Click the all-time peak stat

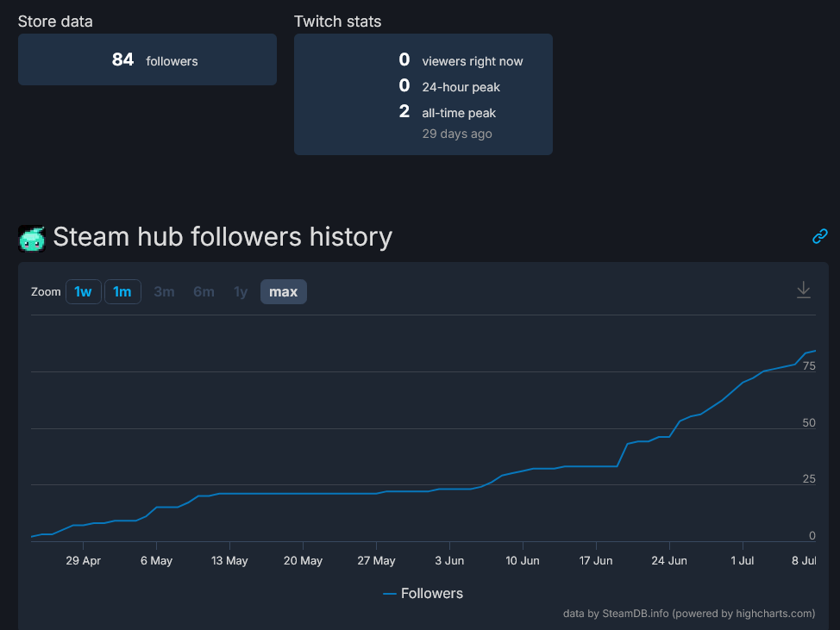448,112
